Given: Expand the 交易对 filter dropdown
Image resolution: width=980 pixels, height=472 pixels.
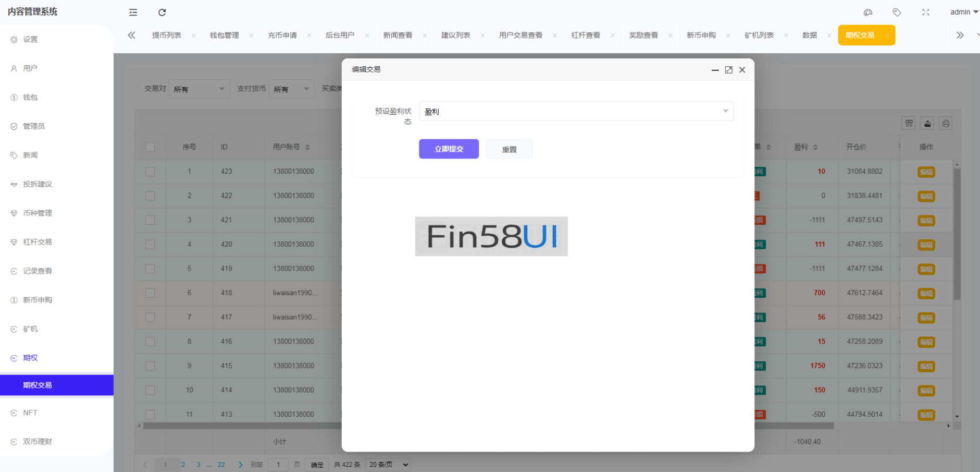Looking at the screenshot, I should (199, 89).
